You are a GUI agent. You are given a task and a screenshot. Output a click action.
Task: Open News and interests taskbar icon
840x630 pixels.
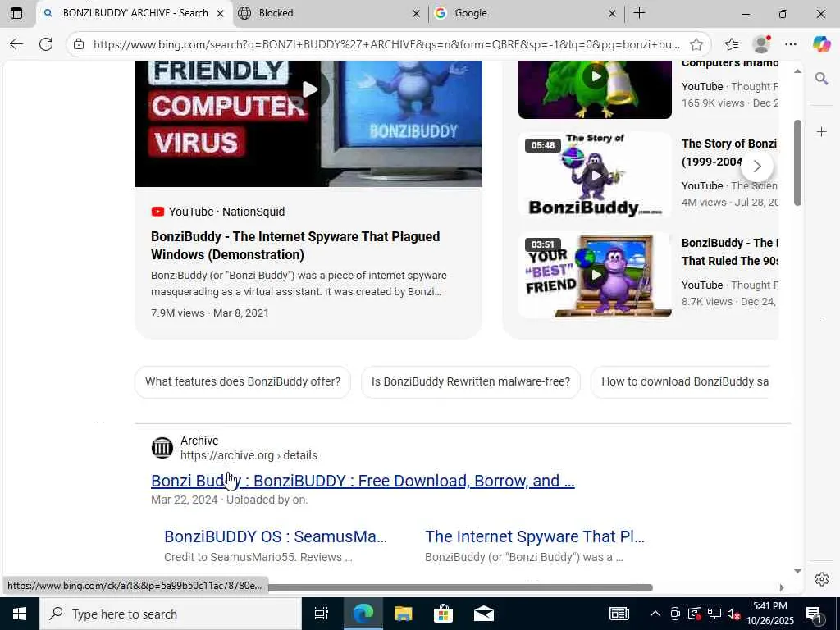(619, 614)
